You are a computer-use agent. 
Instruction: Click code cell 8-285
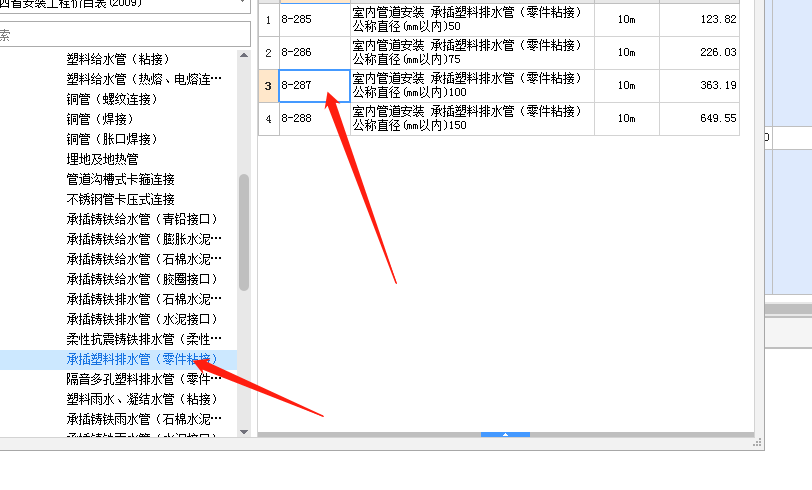tap(315, 20)
